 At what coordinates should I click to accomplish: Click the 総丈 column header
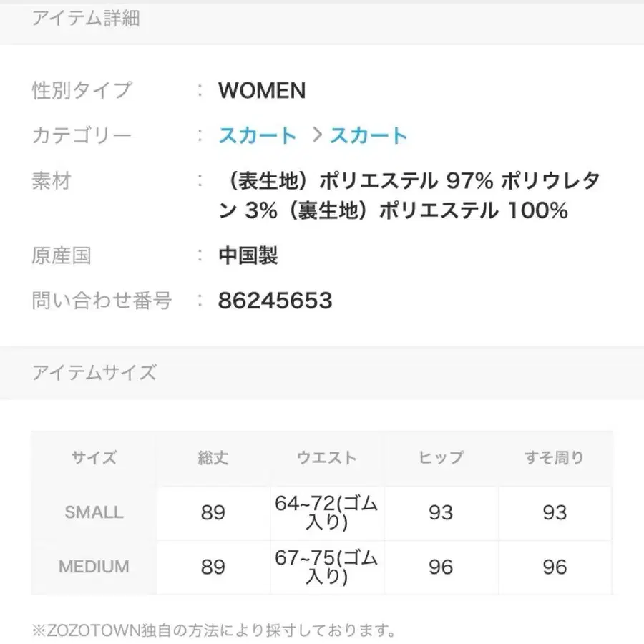(x=211, y=458)
